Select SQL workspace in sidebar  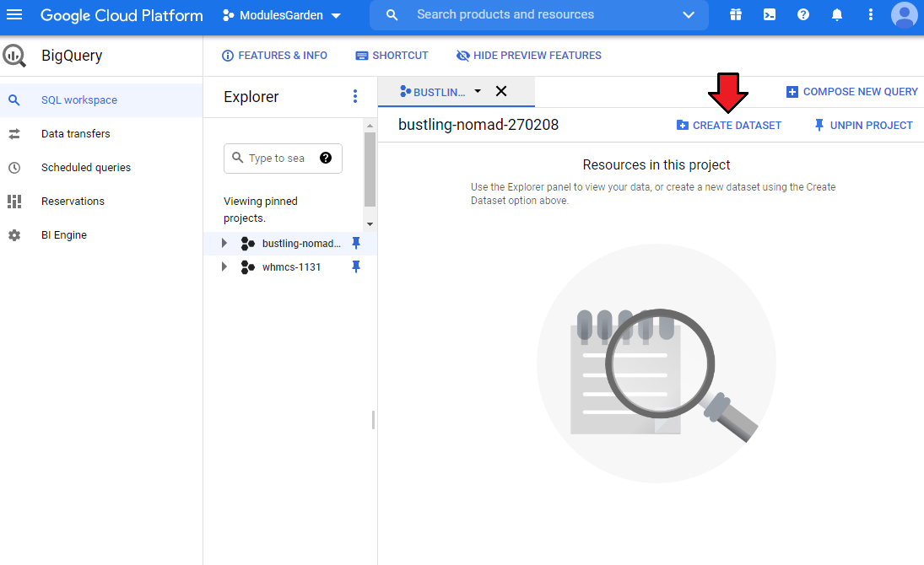101,100
